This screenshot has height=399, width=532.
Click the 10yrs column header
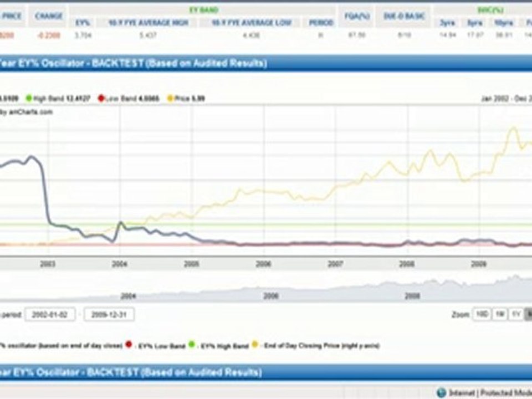(x=504, y=23)
